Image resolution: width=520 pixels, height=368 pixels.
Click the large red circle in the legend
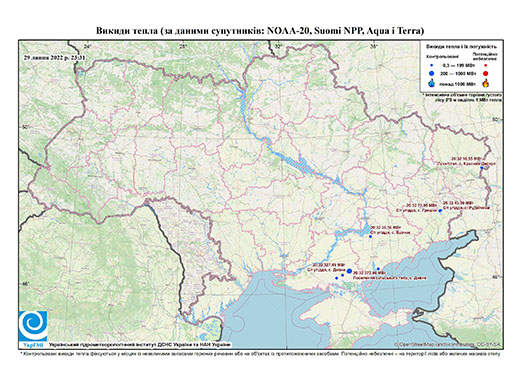485,74
